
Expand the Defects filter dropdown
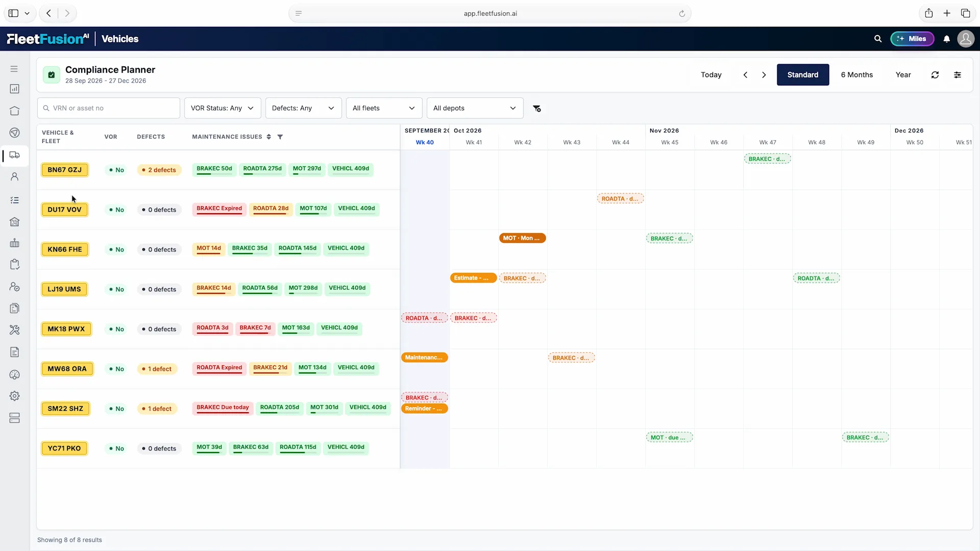click(304, 108)
